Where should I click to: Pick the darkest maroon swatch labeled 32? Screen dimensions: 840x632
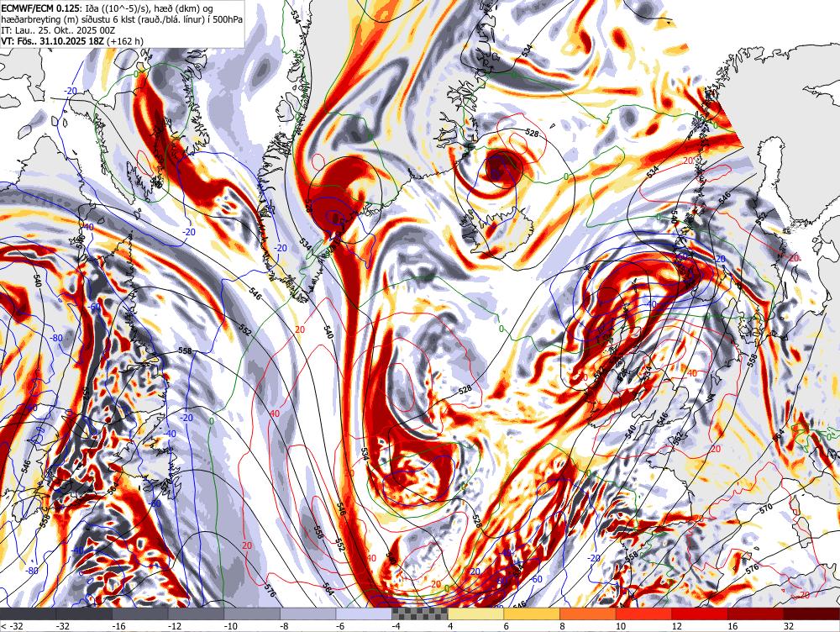(811, 614)
